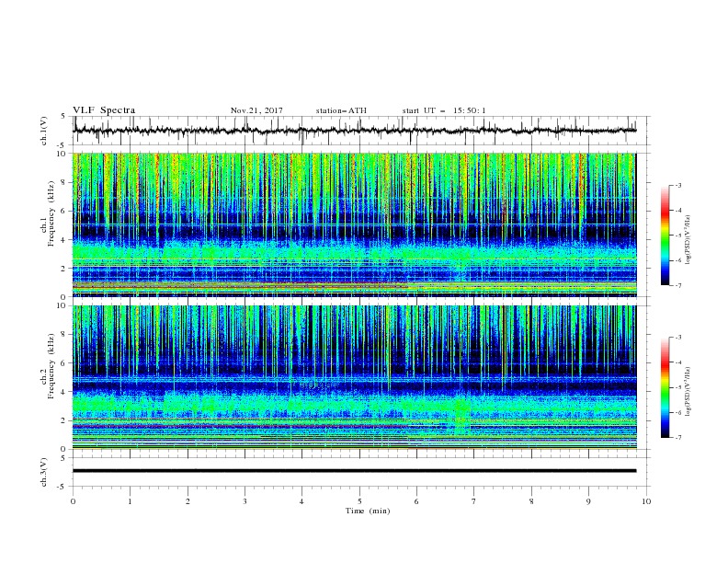Viewport: 728px width, 563px height.
Task: Click the "2" kHz tick of ch.1 spectrogram
Action: click(x=65, y=269)
